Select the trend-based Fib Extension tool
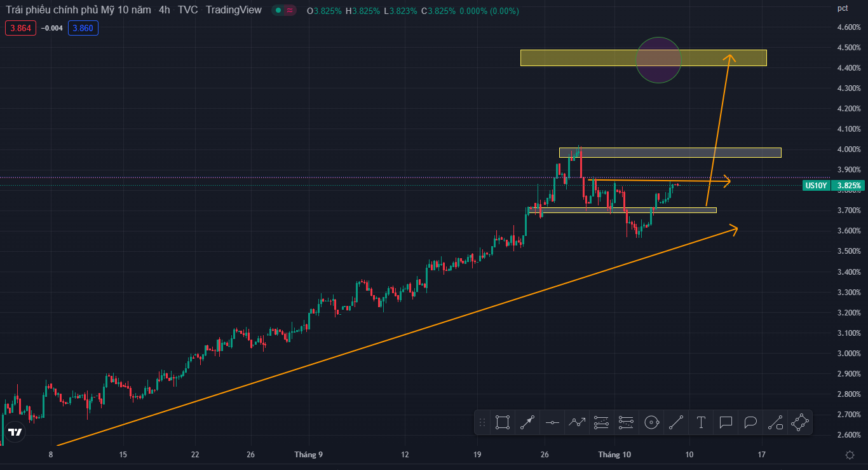This screenshot has height=470, width=868. 626,422
